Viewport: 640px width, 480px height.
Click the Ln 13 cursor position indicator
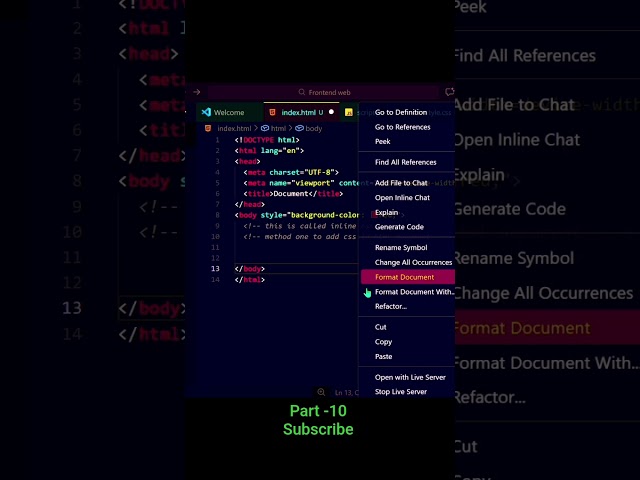tap(346, 393)
